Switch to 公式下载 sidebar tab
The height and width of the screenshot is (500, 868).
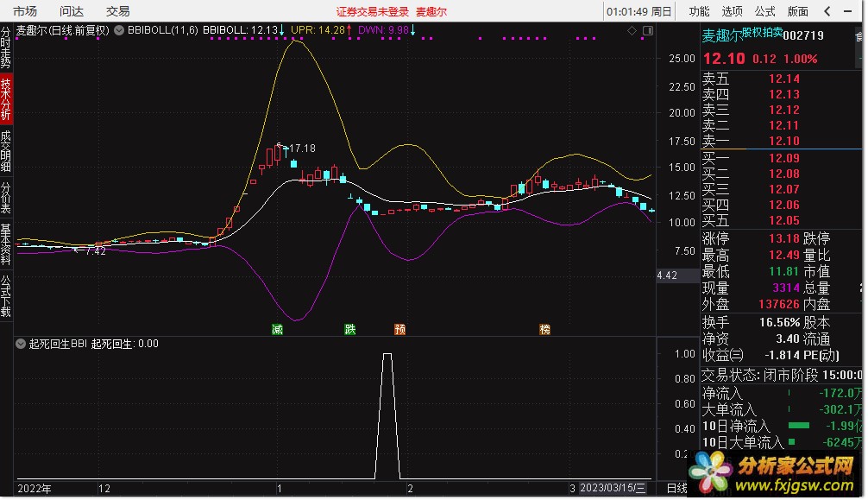pyautogui.click(x=5, y=295)
